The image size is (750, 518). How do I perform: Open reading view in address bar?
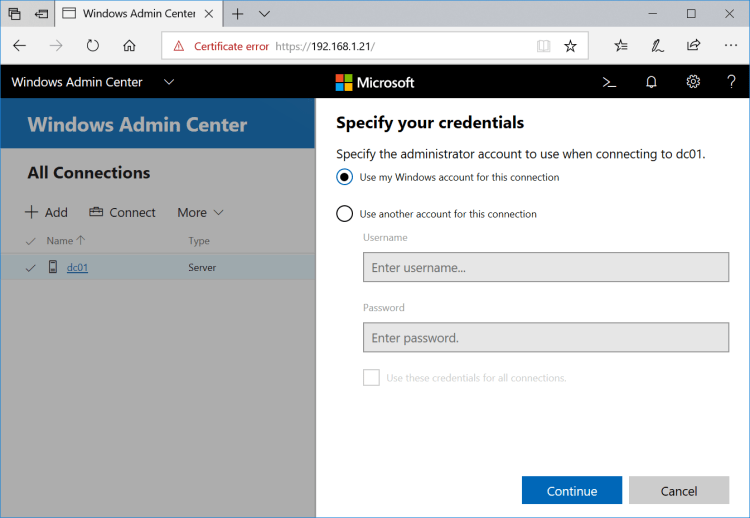[543, 46]
